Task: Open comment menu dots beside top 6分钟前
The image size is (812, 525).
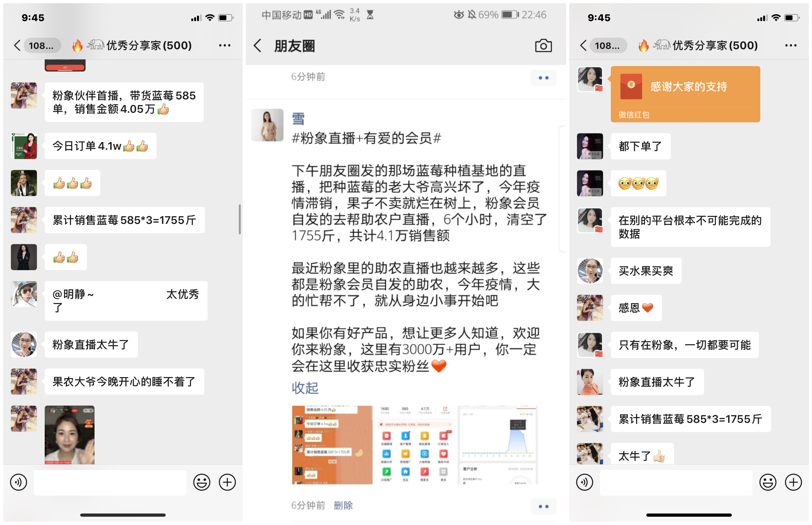Action: coord(543,78)
